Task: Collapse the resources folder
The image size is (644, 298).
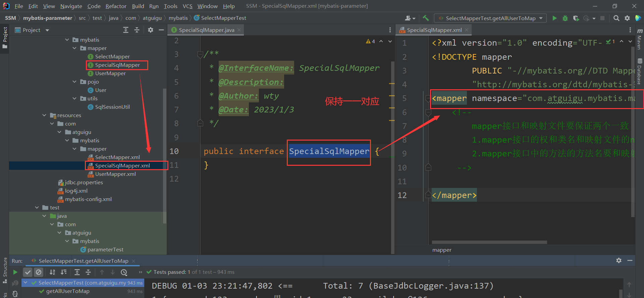Action: [44, 115]
